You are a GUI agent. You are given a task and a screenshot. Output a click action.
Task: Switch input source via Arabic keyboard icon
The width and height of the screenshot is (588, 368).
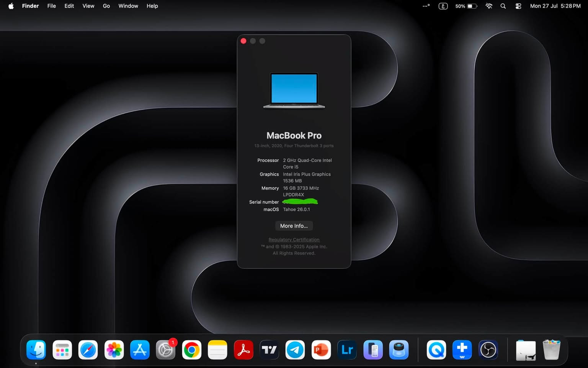pos(443,6)
